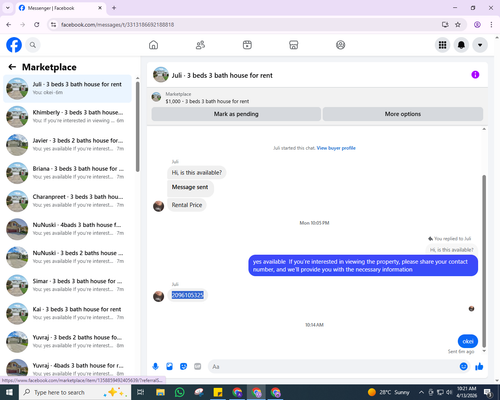Select the Messenger | Facebook tab
The image size is (500, 400).
click(60, 8)
